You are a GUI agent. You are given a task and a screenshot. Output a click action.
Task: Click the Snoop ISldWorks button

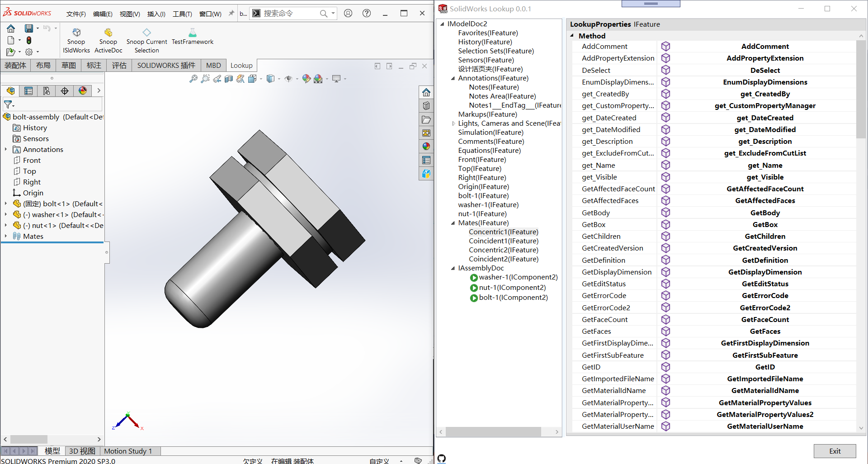[x=76, y=40]
